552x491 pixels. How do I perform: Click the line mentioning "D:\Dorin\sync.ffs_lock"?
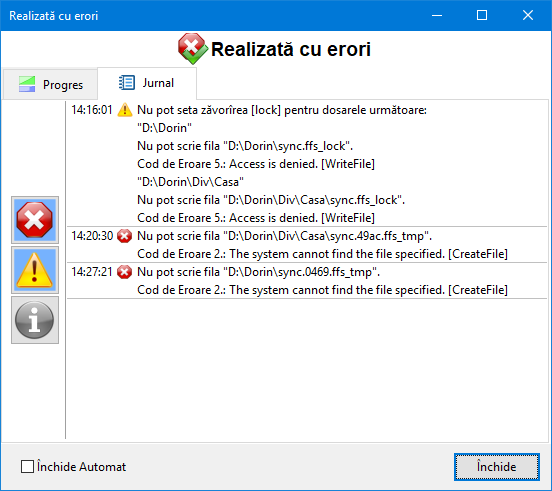coord(245,146)
